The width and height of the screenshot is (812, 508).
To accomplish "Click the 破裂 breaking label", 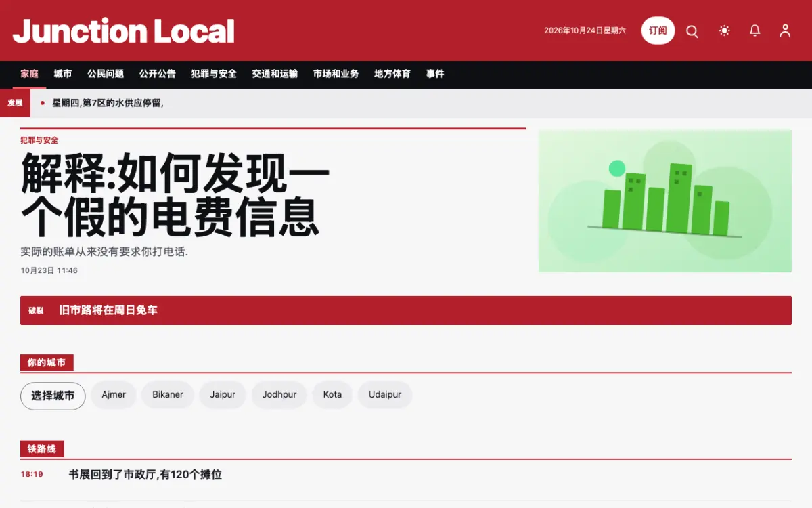I will pyautogui.click(x=36, y=310).
